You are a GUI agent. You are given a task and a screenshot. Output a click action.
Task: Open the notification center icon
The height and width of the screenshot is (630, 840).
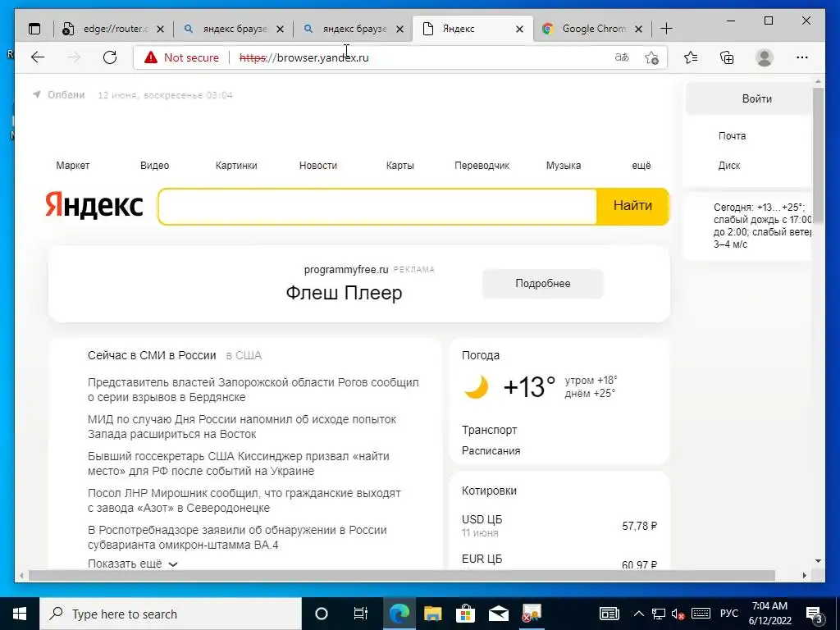[x=815, y=614]
